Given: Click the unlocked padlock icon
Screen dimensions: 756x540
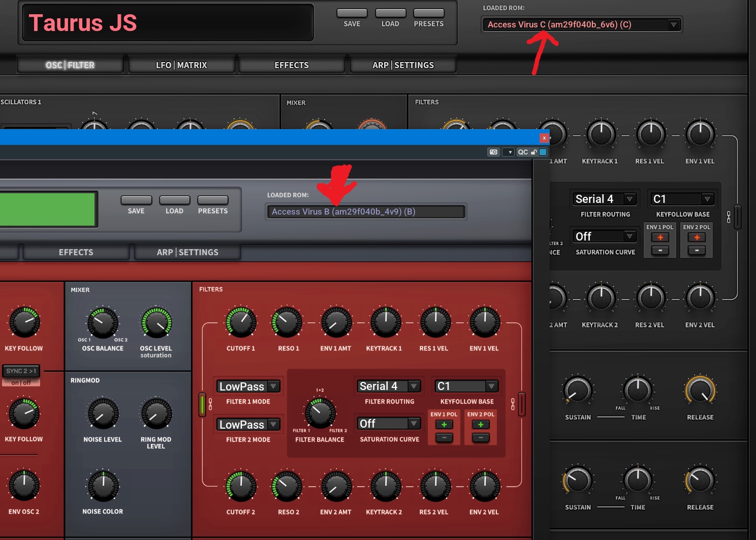Looking at the screenshot, I should (x=534, y=152).
